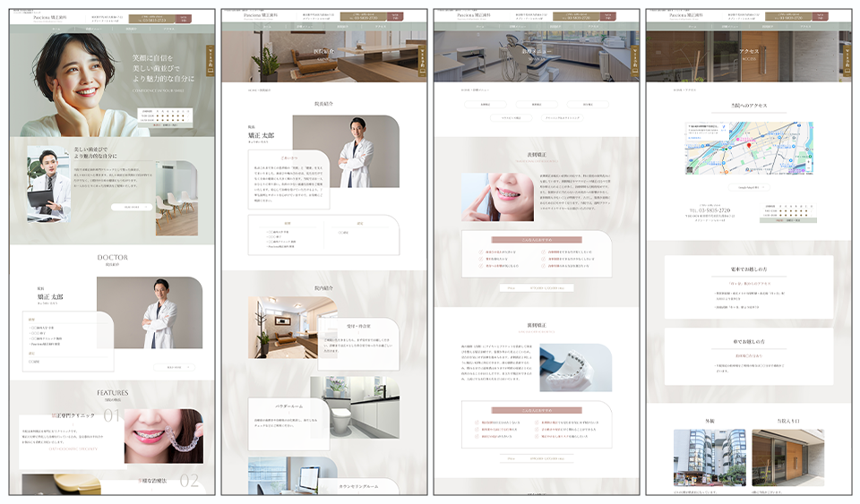Click the red reservation button in treatment menu header
The height and width of the screenshot is (504, 860).
click(x=607, y=16)
